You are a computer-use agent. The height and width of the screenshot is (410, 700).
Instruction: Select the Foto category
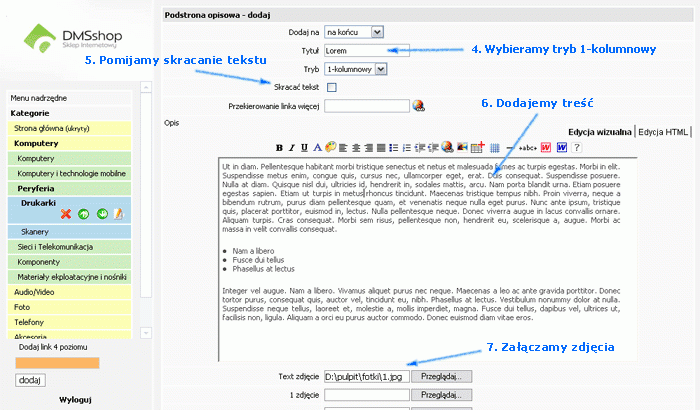tap(70, 307)
